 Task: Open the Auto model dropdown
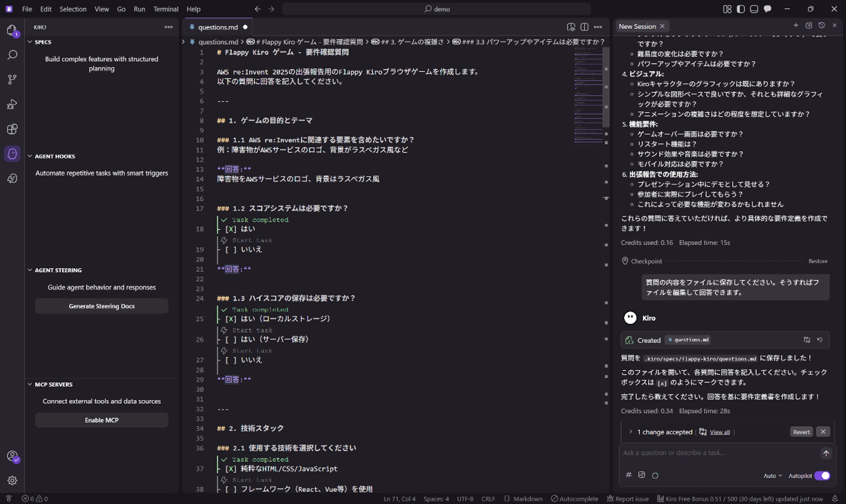coord(772,476)
